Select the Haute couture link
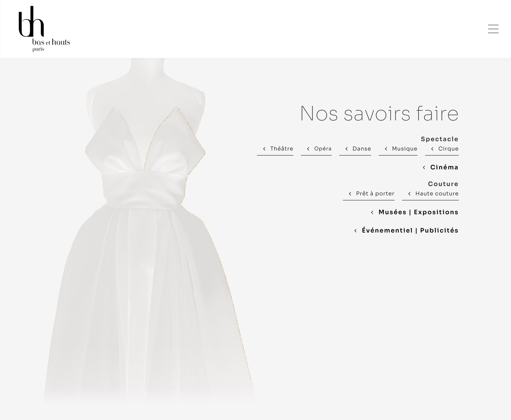The width and height of the screenshot is (511, 420). [437, 194]
